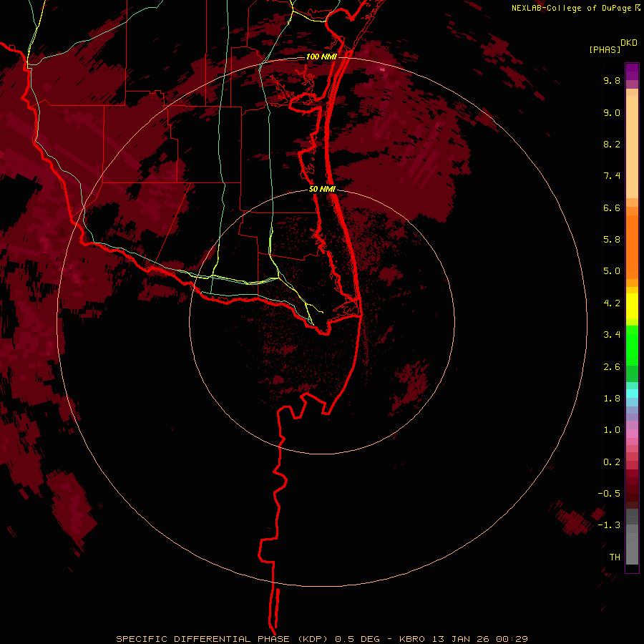This screenshot has width=644, height=644.
Task: Click the -0.5 color scale value
Action: (x=609, y=494)
